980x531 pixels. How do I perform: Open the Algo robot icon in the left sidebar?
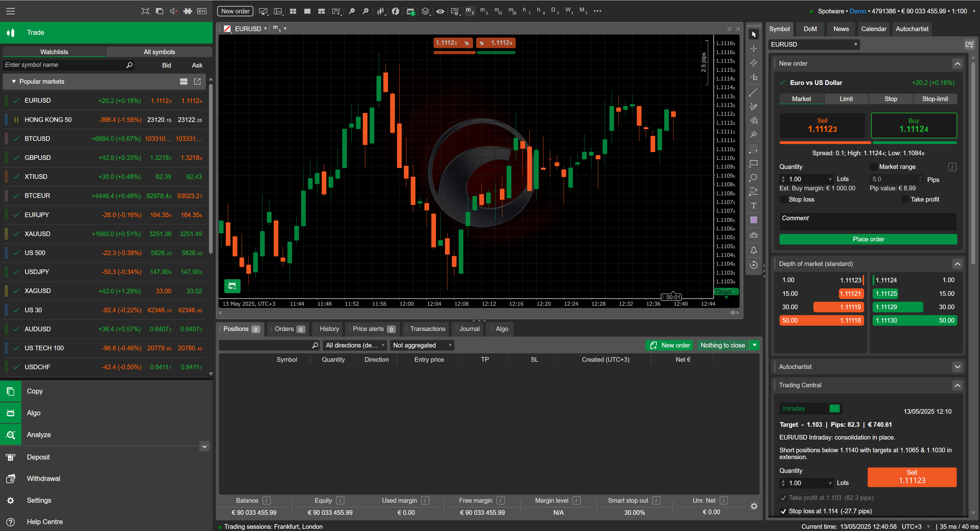(x=10, y=413)
